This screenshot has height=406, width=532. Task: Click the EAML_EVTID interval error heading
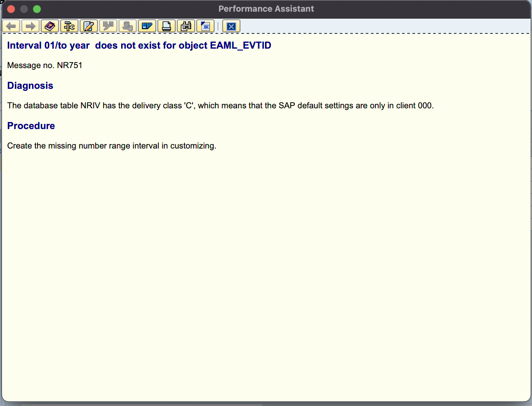[139, 45]
